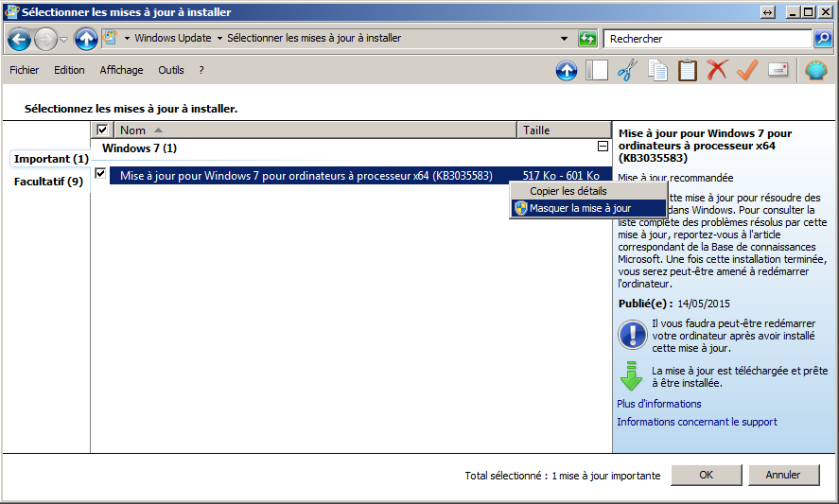Click the magnifier search button
The width and height of the screenshot is (839, 504).
tap(823, 39)
